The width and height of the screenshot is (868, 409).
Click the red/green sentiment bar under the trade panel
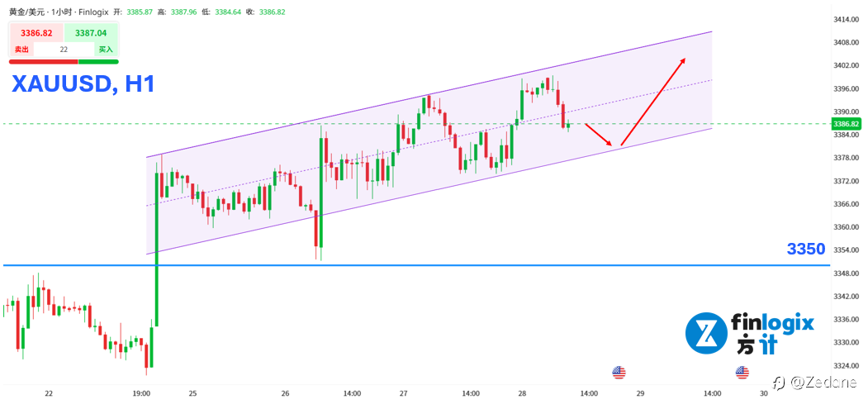tap(64, 61)
